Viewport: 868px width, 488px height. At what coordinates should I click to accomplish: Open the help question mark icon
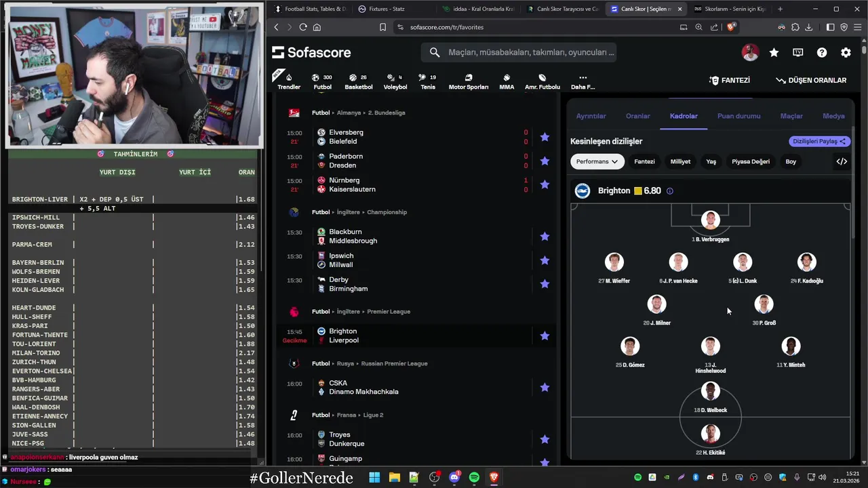click(822, 52)
